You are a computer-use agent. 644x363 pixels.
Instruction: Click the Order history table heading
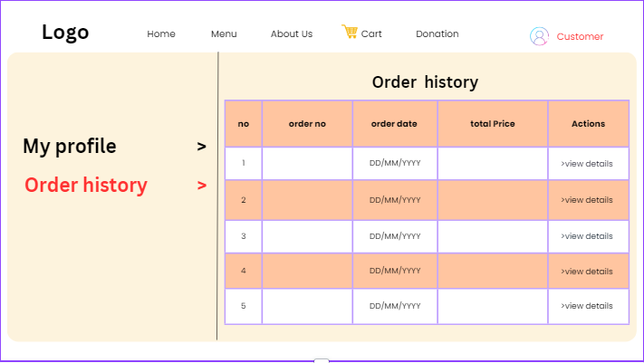(425, 82)
